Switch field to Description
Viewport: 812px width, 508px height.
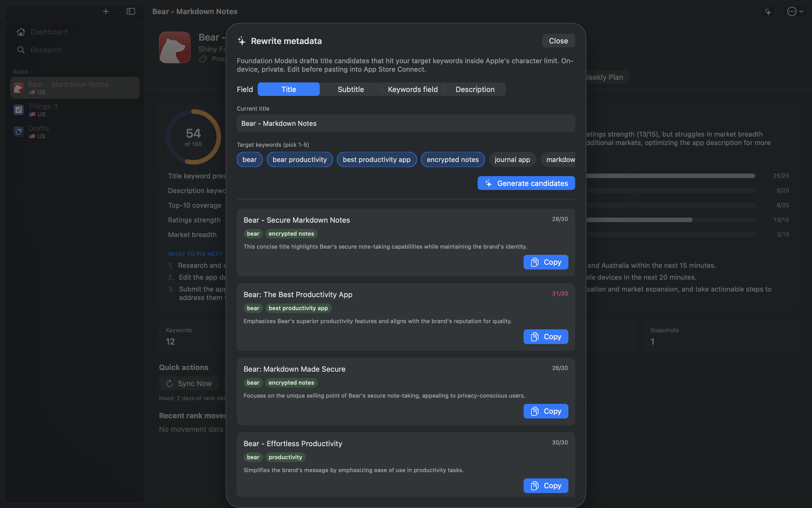(x=475, y=89)
